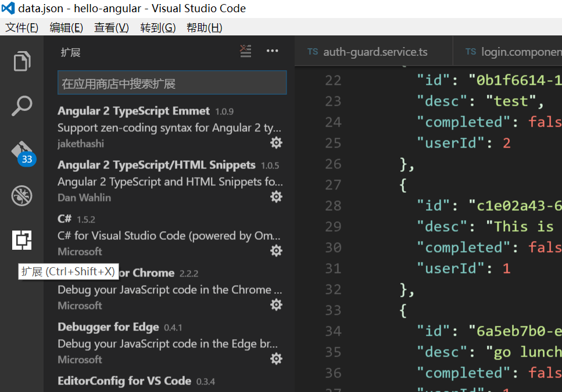Select Debugger for Edge extension
The height and width of the screenshot is (392, 562).
[170, 344]
